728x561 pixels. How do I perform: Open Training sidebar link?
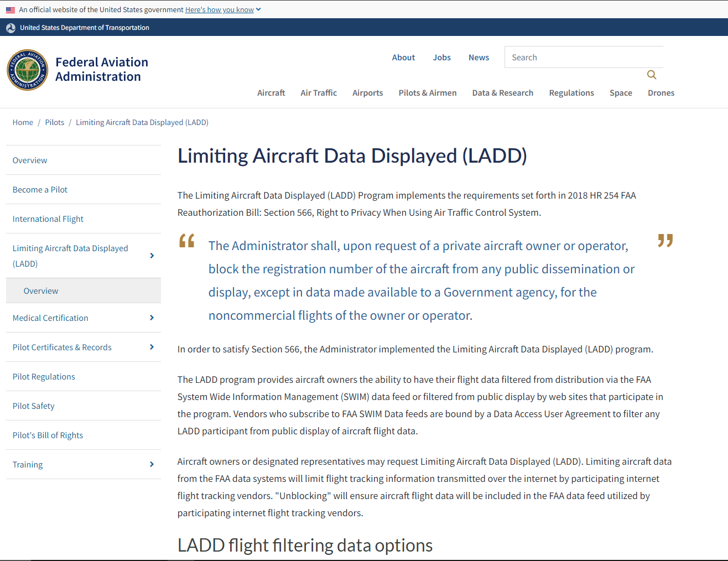(x=28, y=465)
